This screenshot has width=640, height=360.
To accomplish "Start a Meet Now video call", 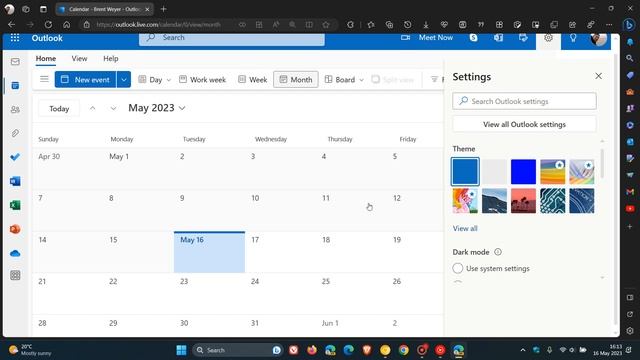I will [x=427, y=38].
